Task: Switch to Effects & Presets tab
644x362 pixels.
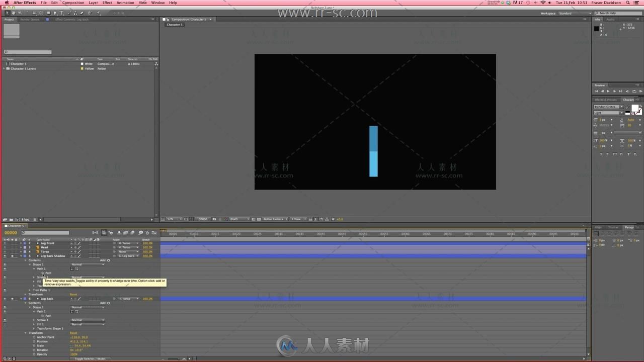Action: pos(606,100)
